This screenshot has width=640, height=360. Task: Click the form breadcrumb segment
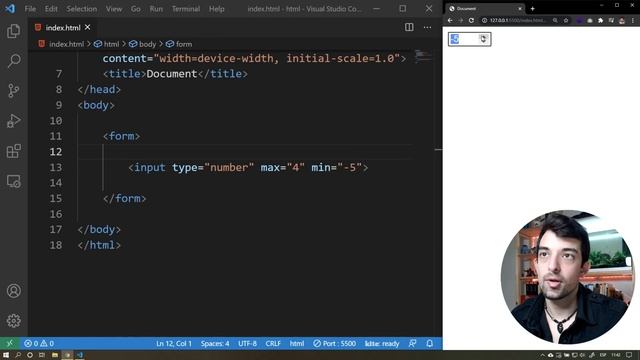[179, 44]
